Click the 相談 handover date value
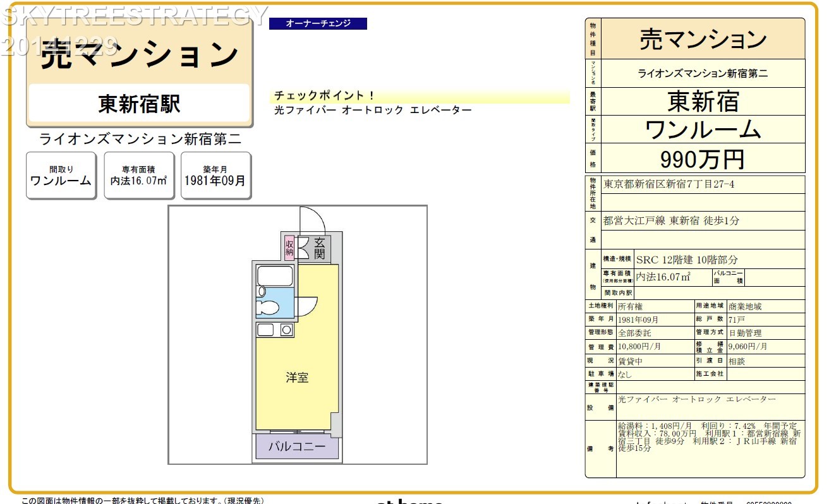The image size is (829, 504). [x=737, y=361]
